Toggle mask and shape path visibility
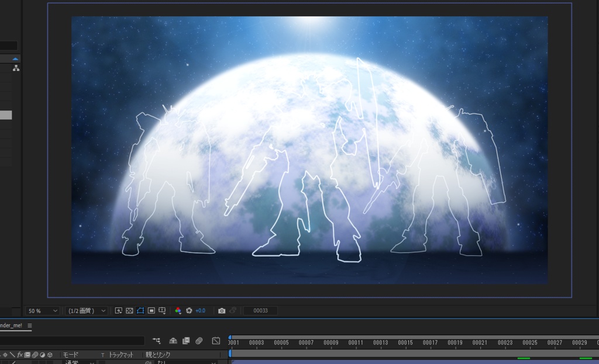This screenshot has height=364, width=599. point(140,311)
